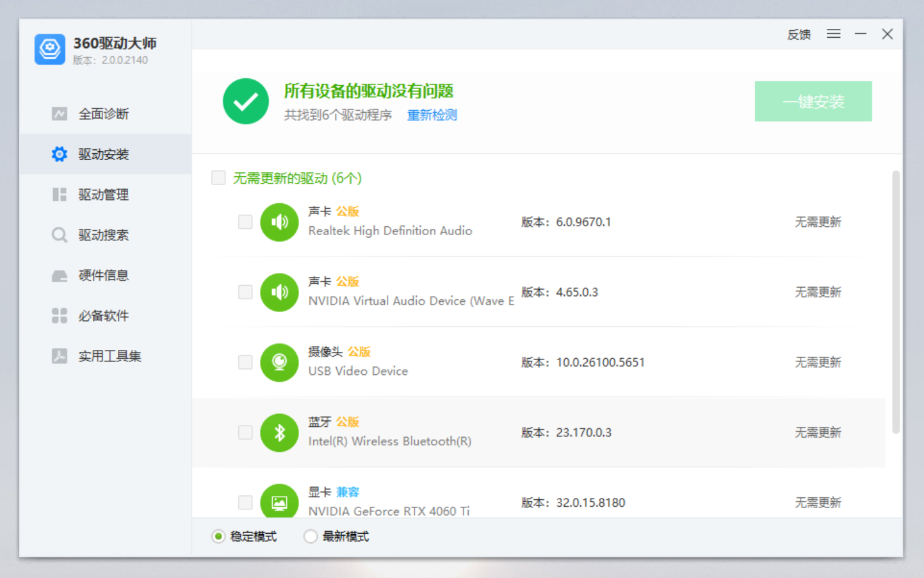Screen dimensions: 924x578
Task: Check the 无需更新的驱动 select-all checkbox
Action: click(x=218, y=178)
